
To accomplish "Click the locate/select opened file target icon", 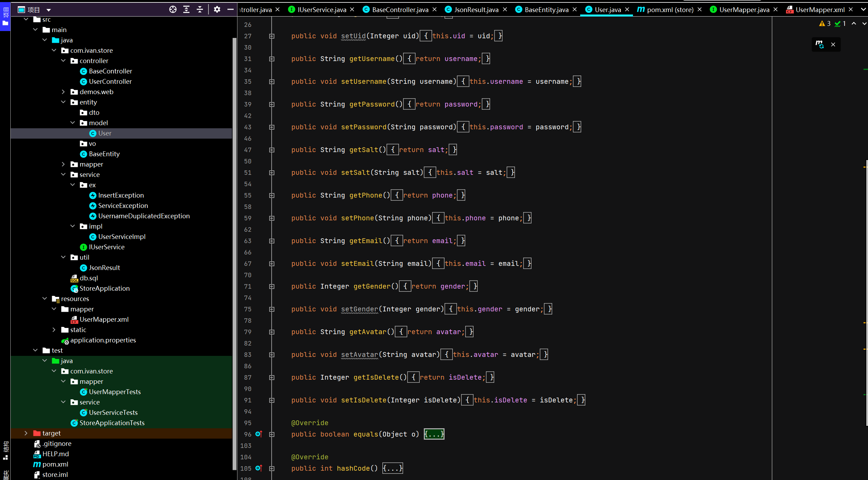I will pyautogui.click(x=173, y=10).
